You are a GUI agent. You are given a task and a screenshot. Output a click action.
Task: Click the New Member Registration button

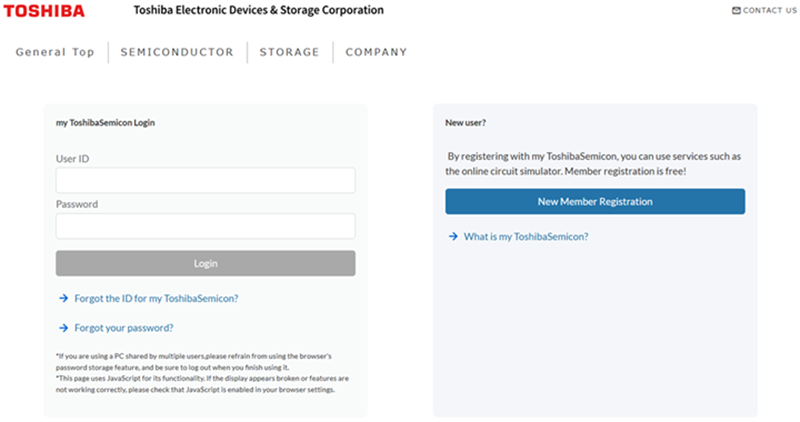tap(595, 202)
